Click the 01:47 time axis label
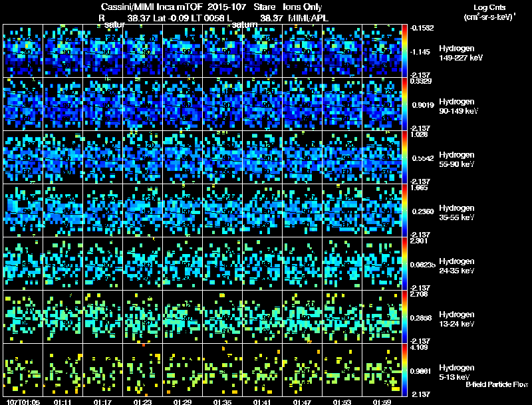This screenshot has width=532, height=405. coord(302,402)
